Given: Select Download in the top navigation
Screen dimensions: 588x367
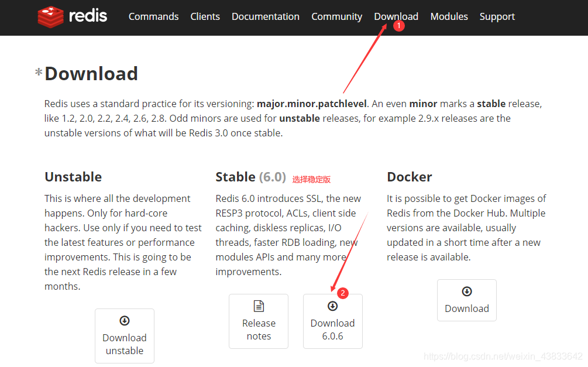Looking at the screenshot, I should [x=396, y=16].
